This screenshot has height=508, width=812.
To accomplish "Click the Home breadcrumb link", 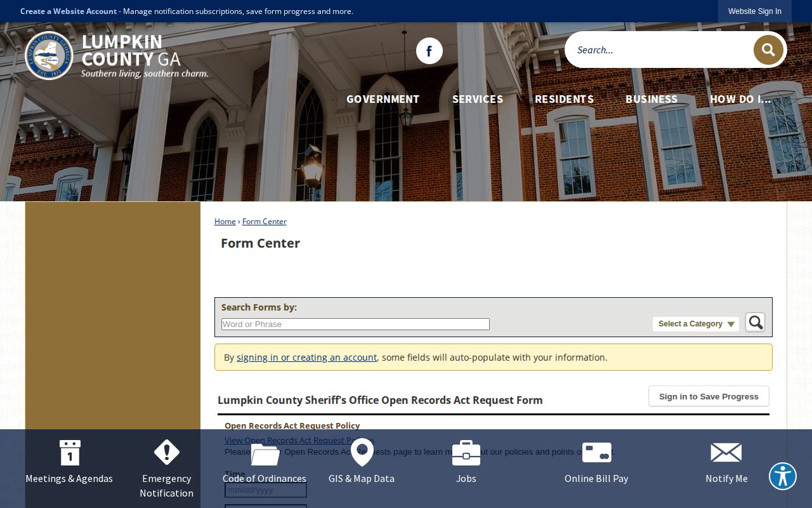I will 225,222.
